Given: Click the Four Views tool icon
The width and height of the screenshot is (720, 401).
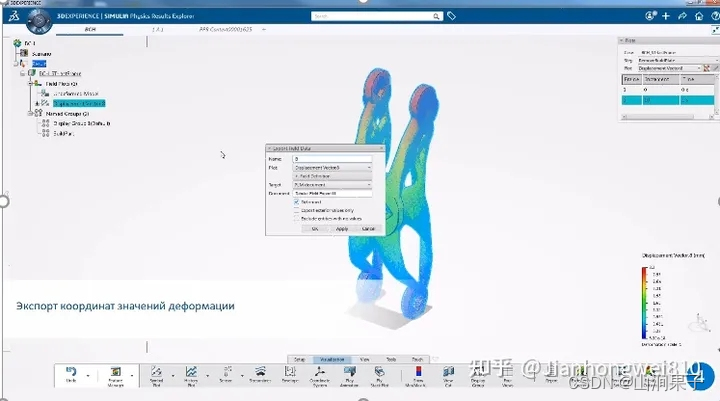Looking at the screenshot, I should 507,376.
